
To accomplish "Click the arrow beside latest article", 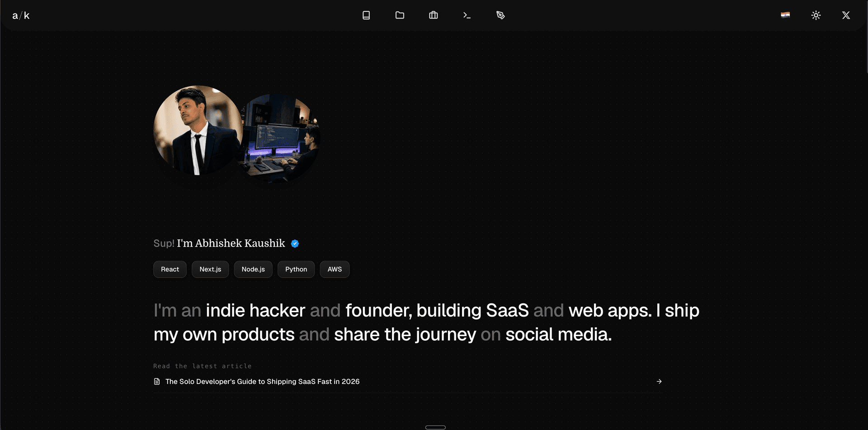I will 659,382.
